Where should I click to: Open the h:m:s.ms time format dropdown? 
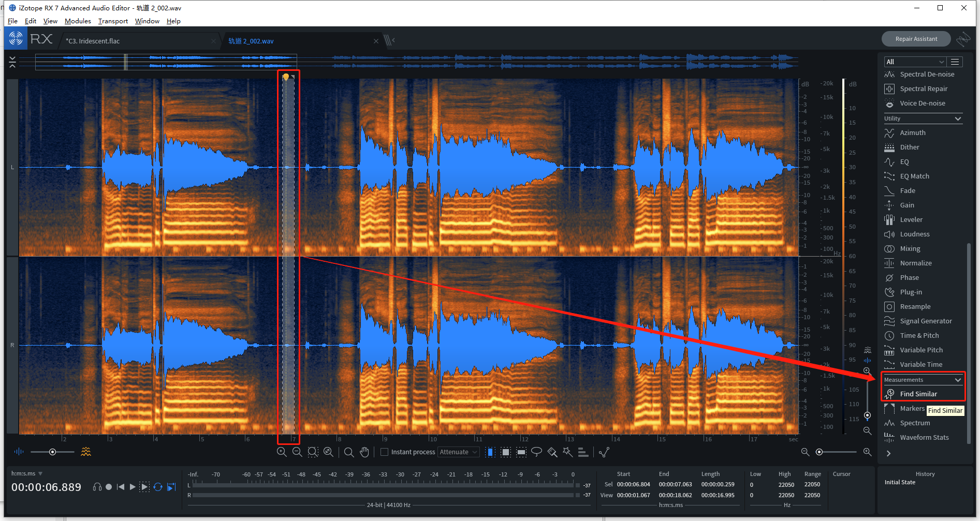coord(27,473)
